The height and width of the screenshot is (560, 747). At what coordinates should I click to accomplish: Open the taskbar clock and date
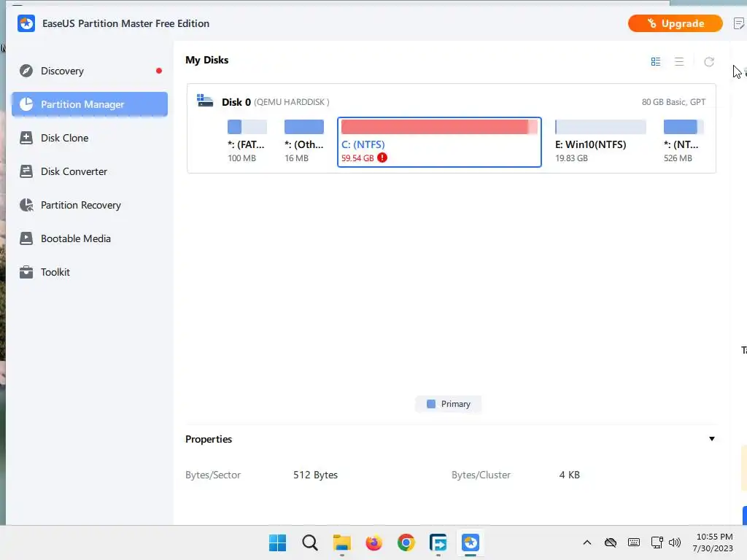pyautogui.click(x=714, y=542)
